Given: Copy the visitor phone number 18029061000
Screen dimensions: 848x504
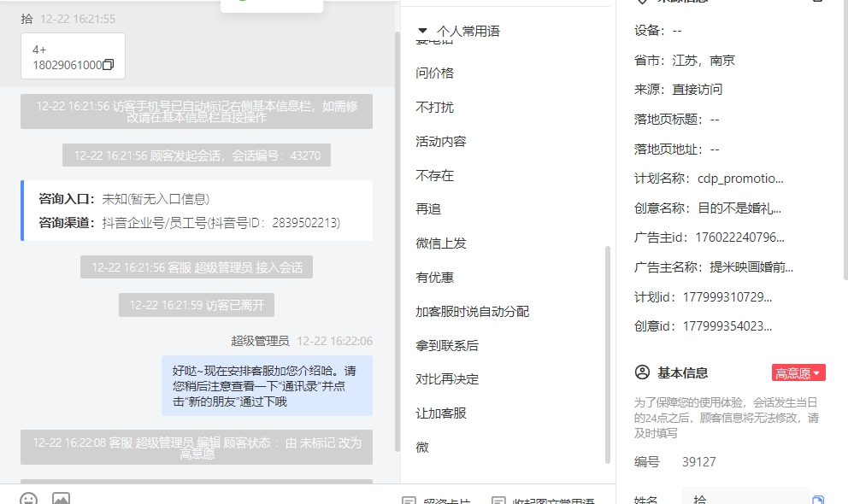Looking at the screenshot, I should click(109, 65).
